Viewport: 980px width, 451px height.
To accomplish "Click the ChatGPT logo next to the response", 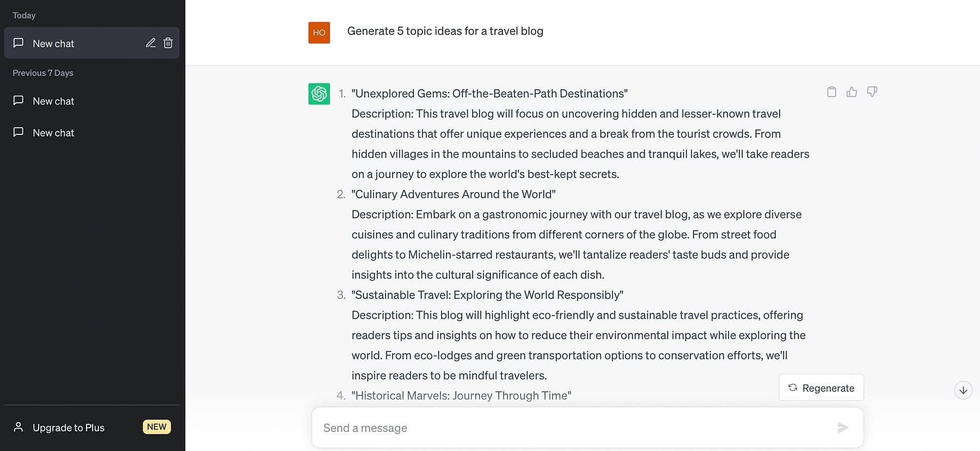I will coord(318,94).
